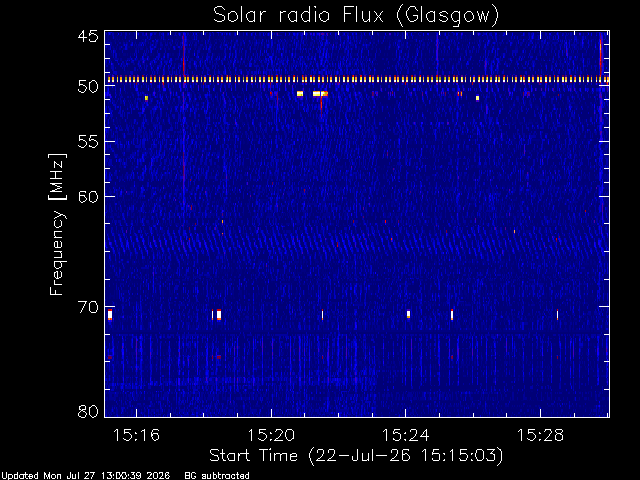
Task: Click the 45 MHz frequency axis label
Action: [88, 36]
